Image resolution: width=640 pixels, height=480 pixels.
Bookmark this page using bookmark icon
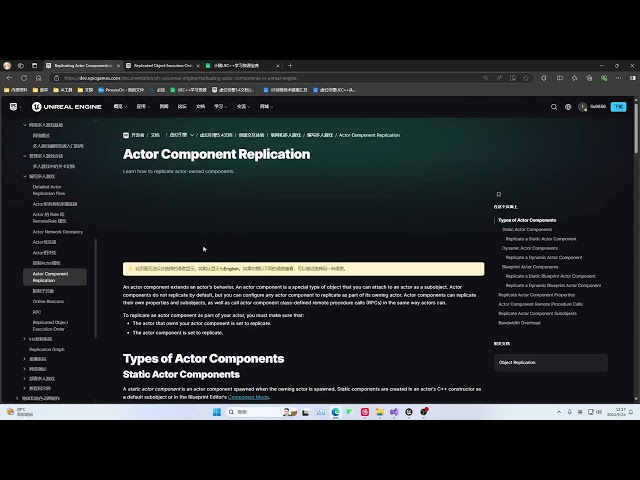pyautogui.click(x=498, y=194)
